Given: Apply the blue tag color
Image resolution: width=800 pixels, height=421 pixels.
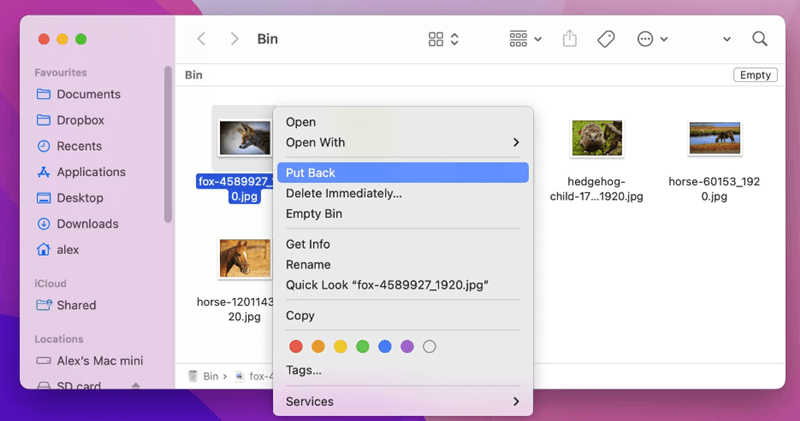Looking at the screenshot, I should pos(385,347).
